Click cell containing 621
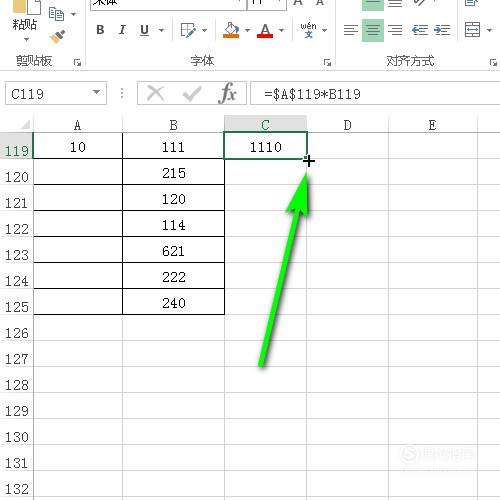This screenshot has height=500, width=500. (173, 250)
